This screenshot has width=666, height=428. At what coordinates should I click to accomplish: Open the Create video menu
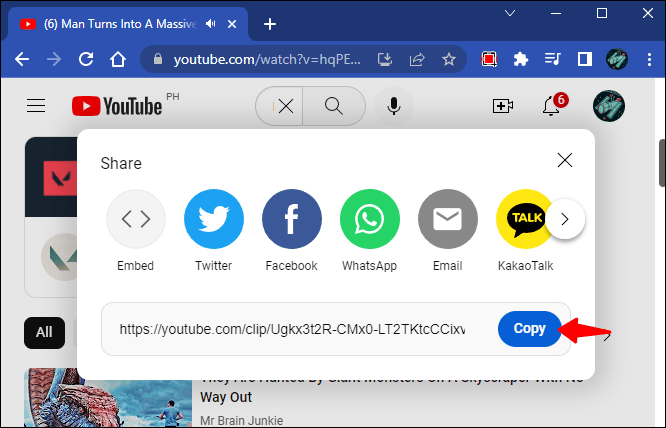[x=502, y=106]
